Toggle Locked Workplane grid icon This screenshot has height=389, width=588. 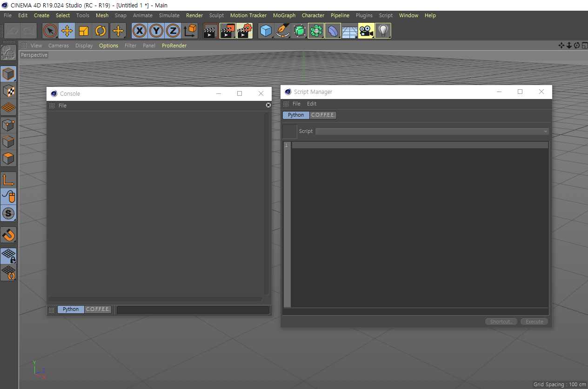[8, 256]
